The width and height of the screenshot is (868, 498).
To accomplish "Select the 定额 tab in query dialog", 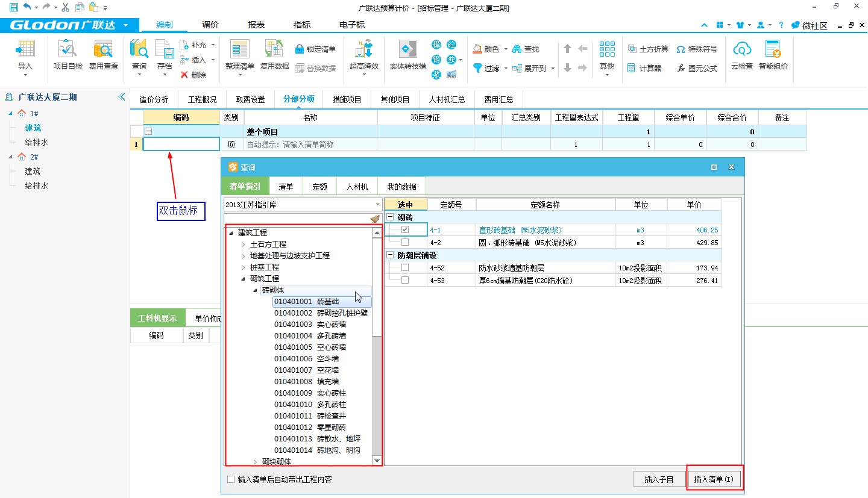I will (x=319, y=187).
